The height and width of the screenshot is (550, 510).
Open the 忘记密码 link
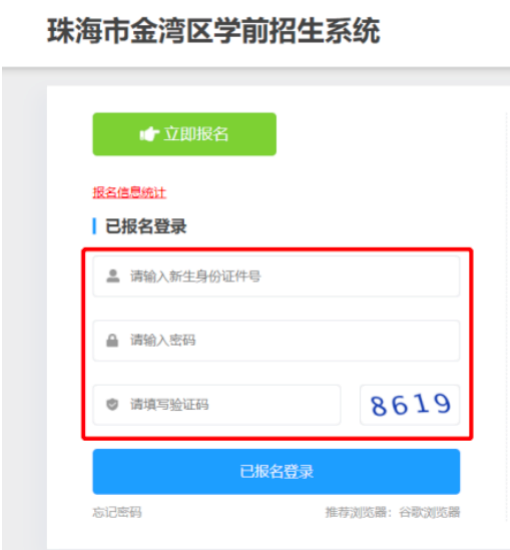click(117, 512)
